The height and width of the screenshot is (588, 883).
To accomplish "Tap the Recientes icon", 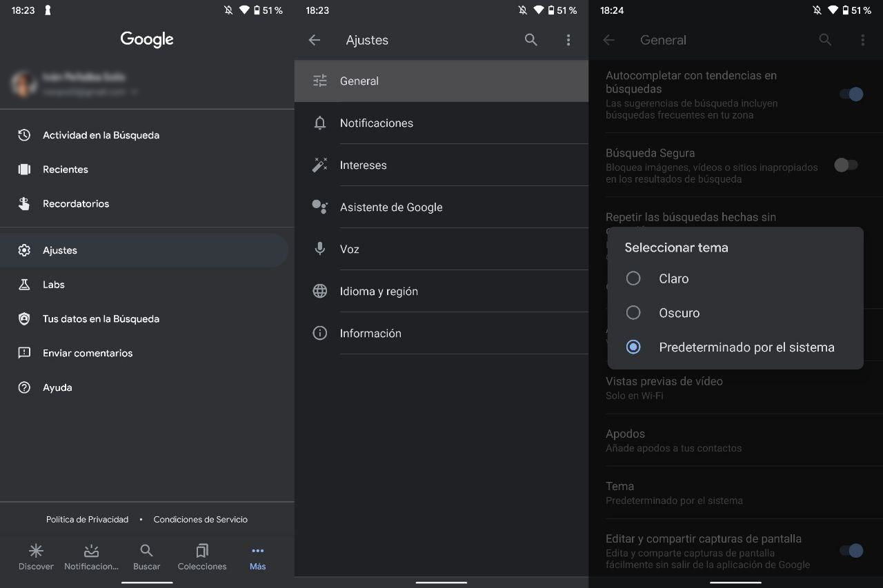I will tap(24, 169).
